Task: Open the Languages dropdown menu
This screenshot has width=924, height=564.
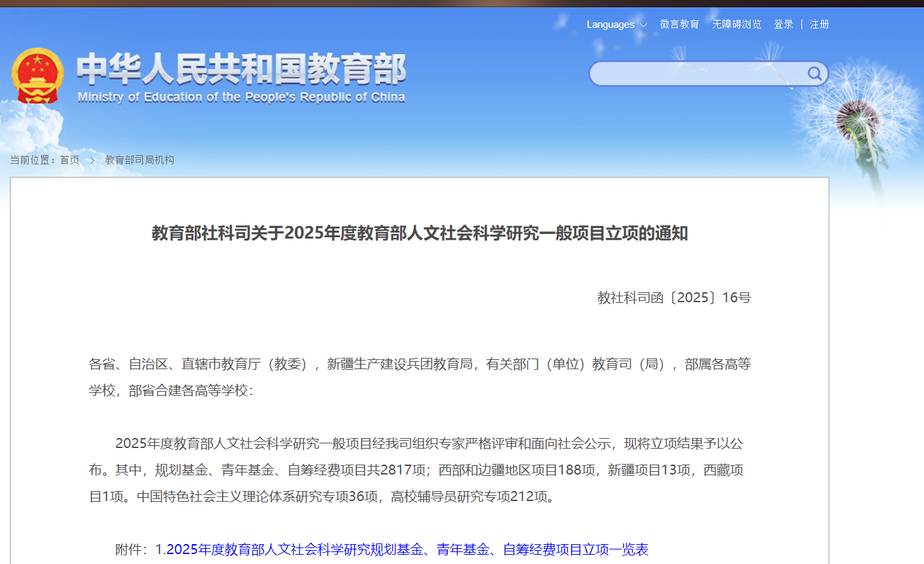Action: [x=616, y=25]
